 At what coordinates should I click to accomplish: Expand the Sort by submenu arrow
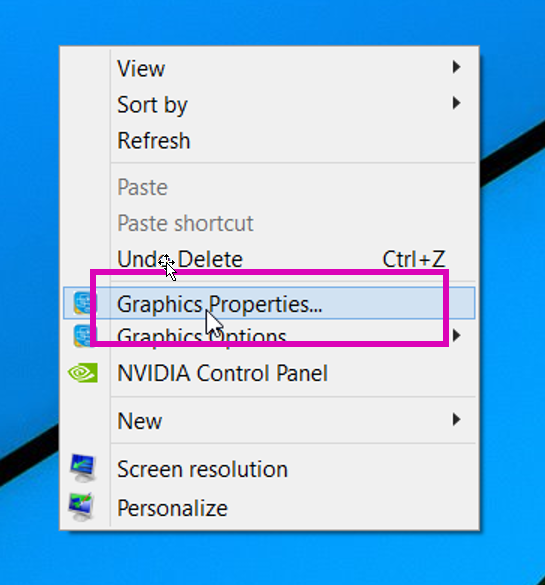click(x=456, y=103)
